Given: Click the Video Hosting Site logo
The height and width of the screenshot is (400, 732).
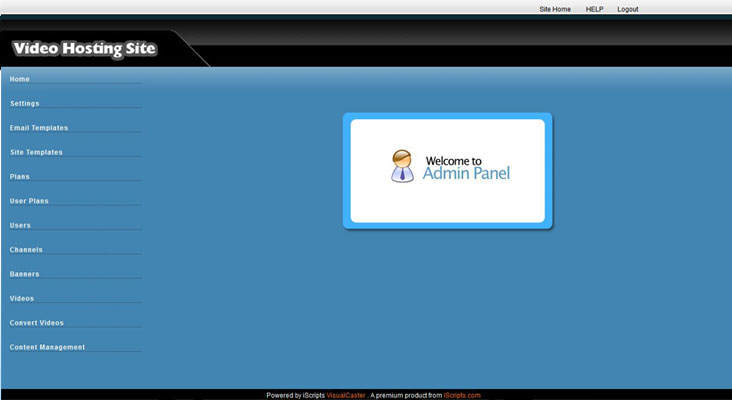Looking at the screenshot, I should point(84,49).
